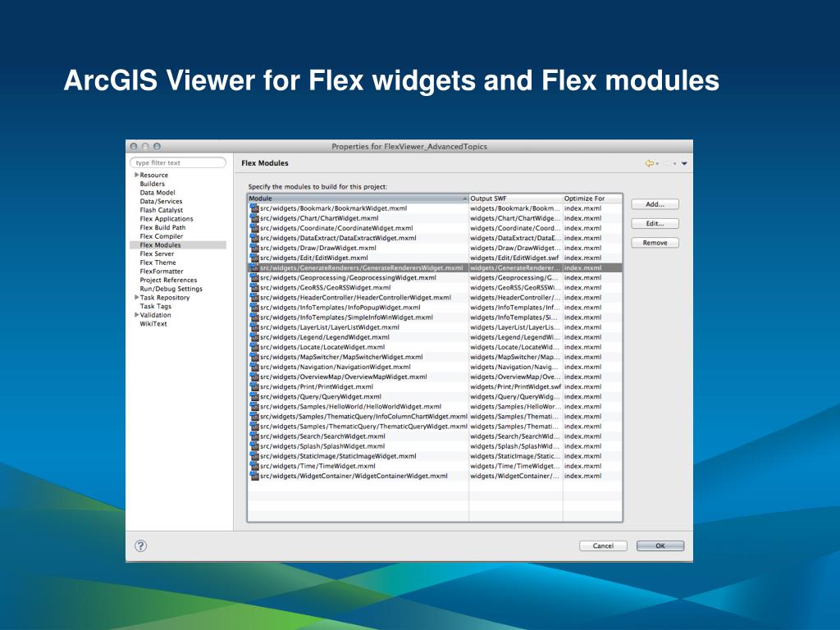Open Flex Applications properties page
This screenshot has width=840, height=630.
pyautogui.click(x=167, y=218)
